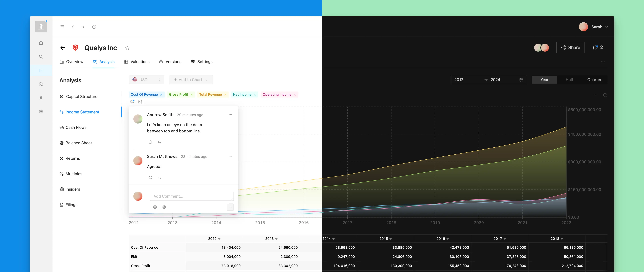This screenshot has height=272, width=644.
Task: Select Year period view
Action: [x=544, y=80]
